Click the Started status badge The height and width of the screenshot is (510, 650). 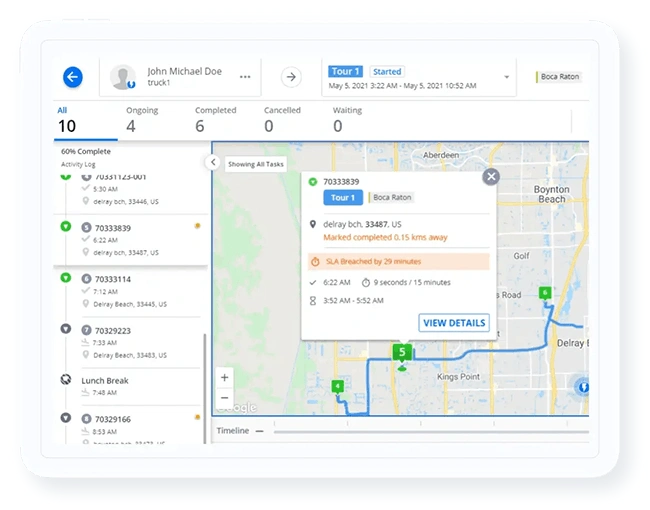click(x=387, y=72)
